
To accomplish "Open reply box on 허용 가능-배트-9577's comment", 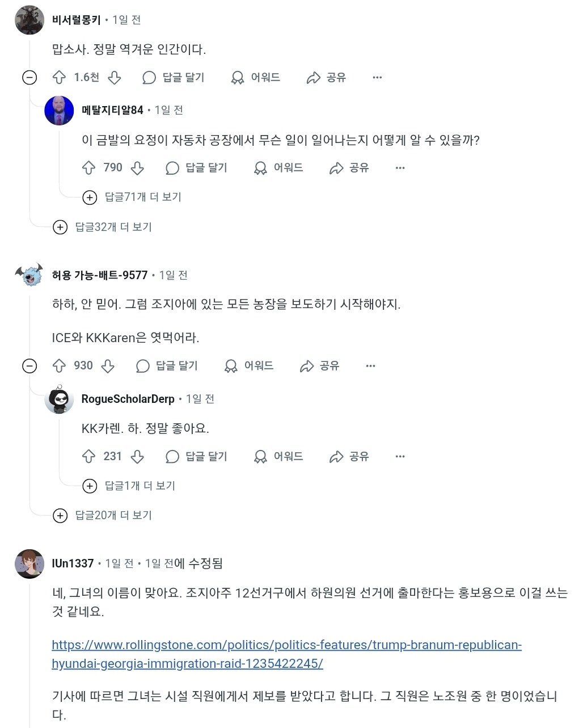I will tap(165, 366).
